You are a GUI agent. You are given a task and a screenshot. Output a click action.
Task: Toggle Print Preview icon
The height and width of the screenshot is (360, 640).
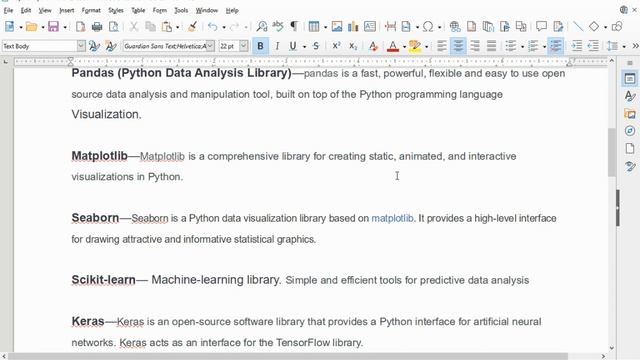(113, 27)
